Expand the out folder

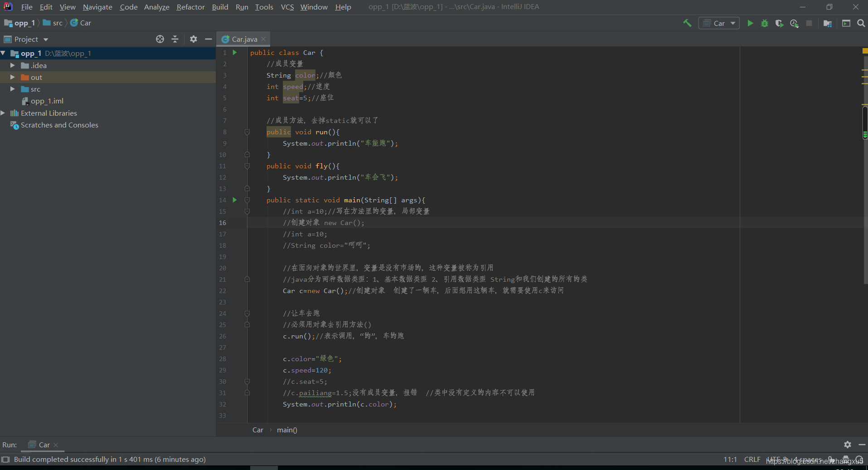pyautogui.click(x=13, y=77)
